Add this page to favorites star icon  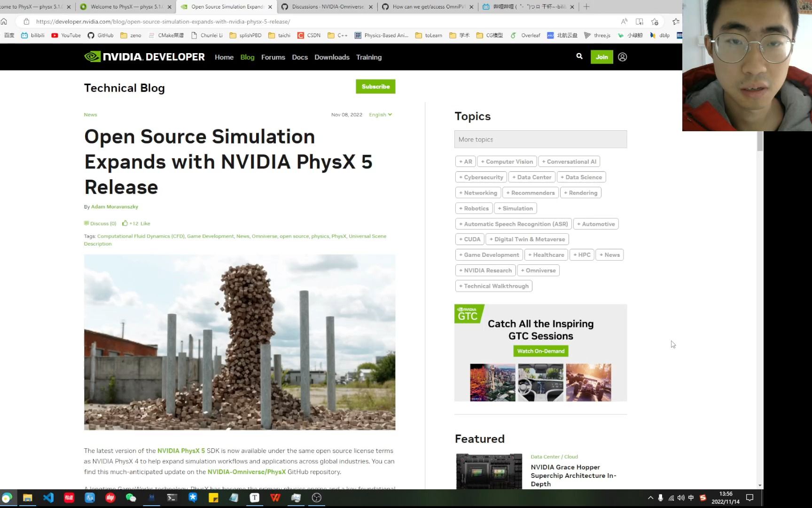655,22
